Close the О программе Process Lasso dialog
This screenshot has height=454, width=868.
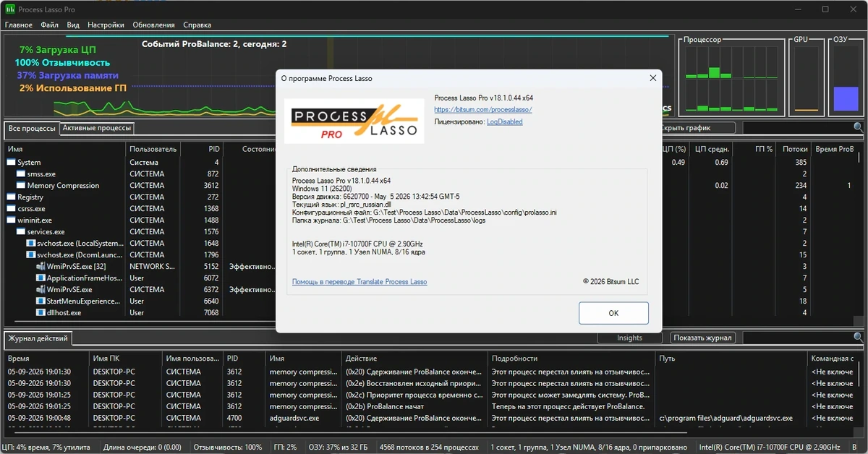pos(653,78)
